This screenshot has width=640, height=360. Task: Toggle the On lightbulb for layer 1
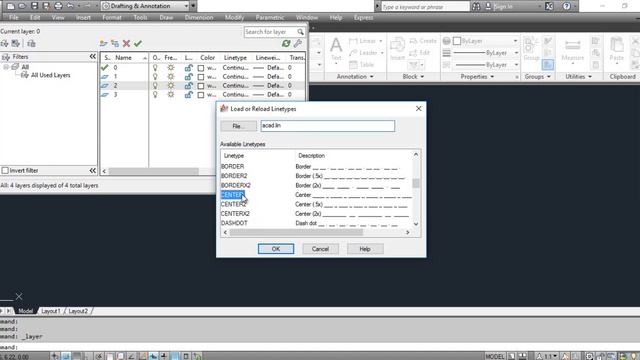coord(155,76)
